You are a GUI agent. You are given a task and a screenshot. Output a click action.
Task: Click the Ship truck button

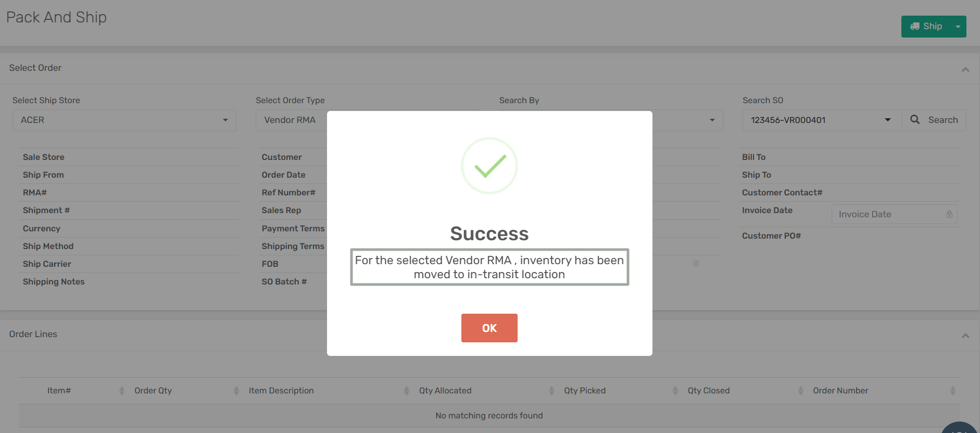pyautogui.click(x=926, y=27)
